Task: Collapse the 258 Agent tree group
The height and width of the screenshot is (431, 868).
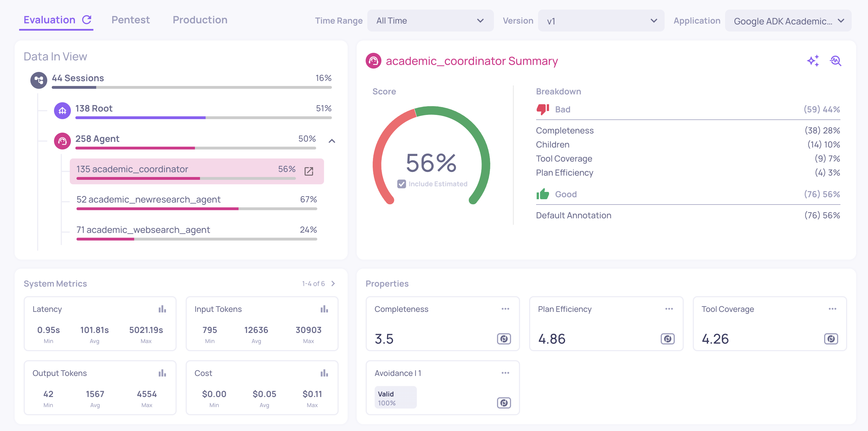Action: (332, 141)
